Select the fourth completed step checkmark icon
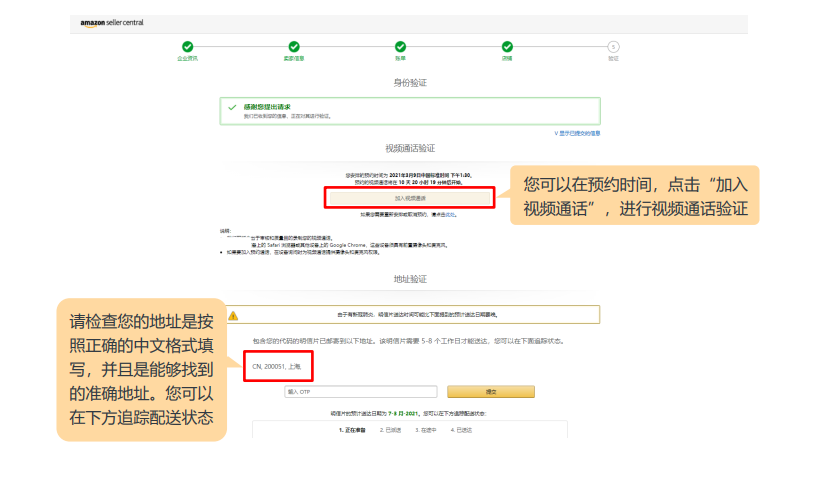The image size is (816, 485). click(x=507, y=47)
